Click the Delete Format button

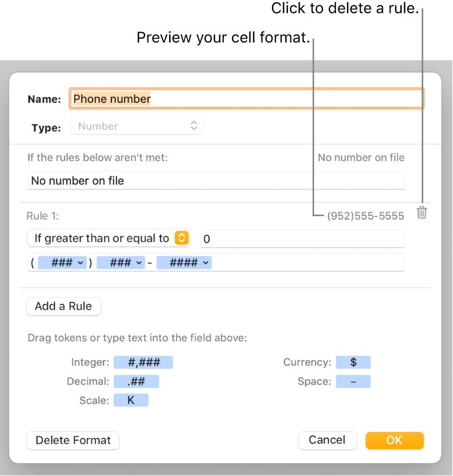(73, 440)
